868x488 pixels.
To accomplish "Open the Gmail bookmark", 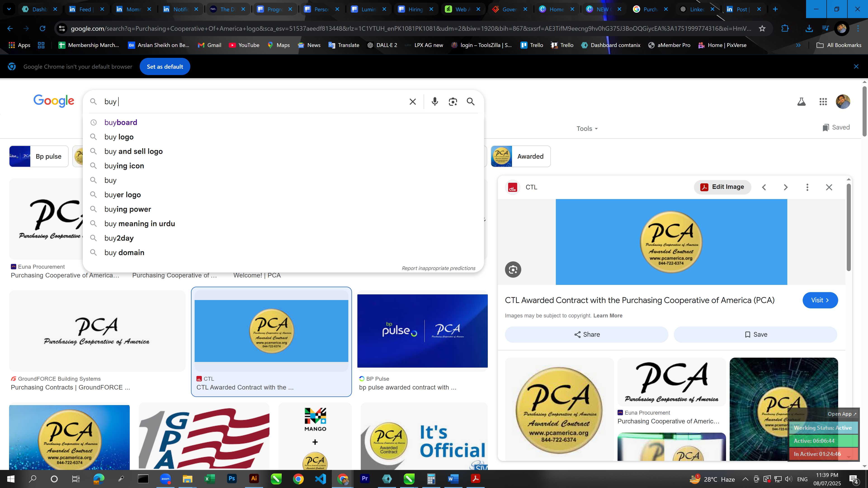I will coord(209,45).
